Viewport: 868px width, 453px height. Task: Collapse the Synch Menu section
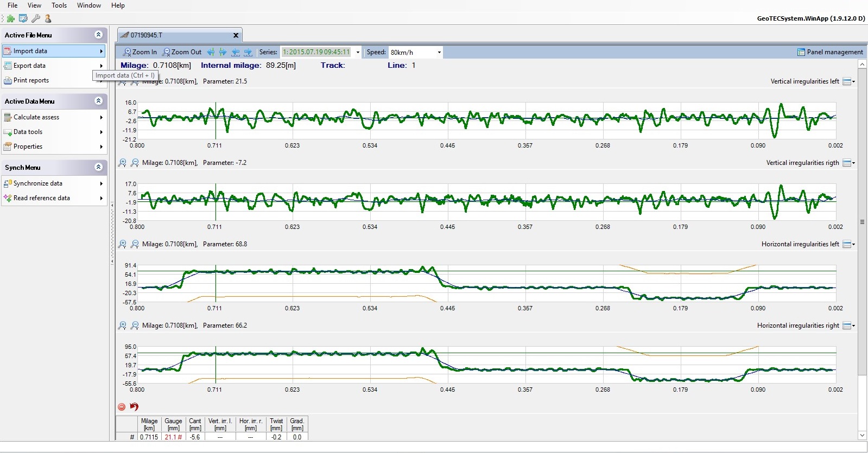pos(98,167)
